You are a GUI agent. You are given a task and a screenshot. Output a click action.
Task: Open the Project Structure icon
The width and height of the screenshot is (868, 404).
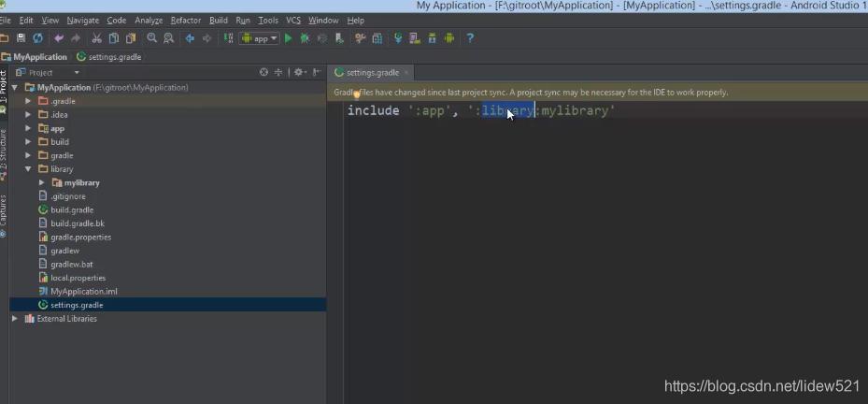(x=377, y=38)
